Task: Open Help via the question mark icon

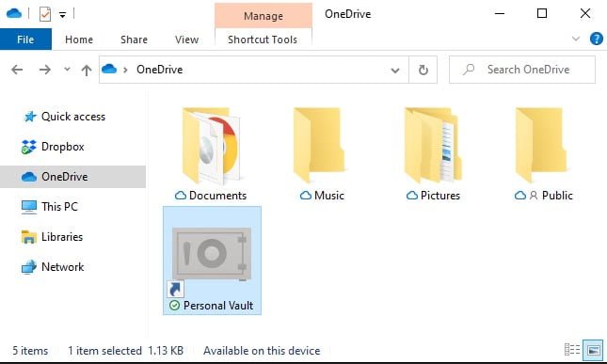Action: 596,39
